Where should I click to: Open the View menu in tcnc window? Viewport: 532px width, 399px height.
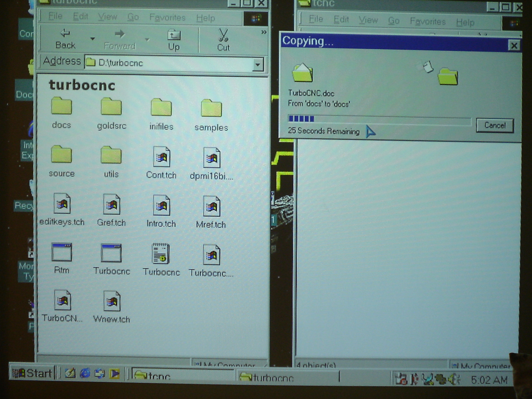click(x=368, y=20)
